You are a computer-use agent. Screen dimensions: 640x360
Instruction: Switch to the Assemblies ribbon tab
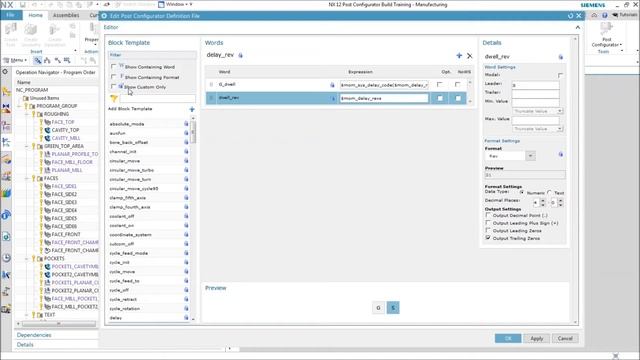click(66, 15)
